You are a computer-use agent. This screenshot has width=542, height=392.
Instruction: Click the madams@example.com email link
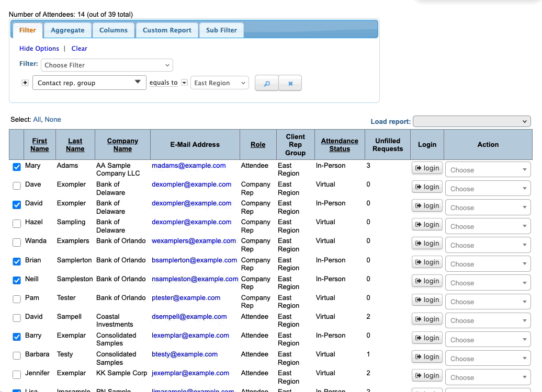pyautogui.click(x=189, y=166)
